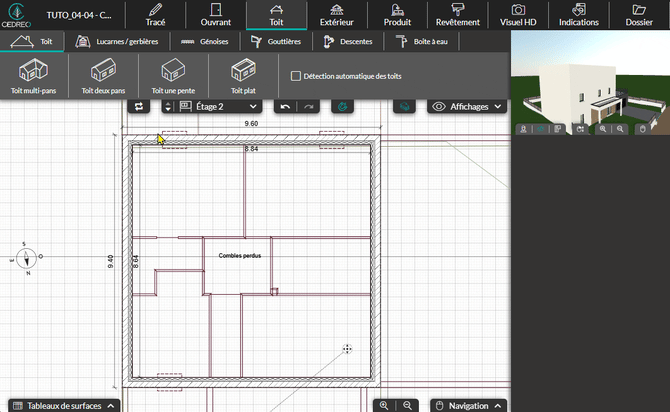Expand the Tableaux de surfaces panel
670x412 pixels.
pos(66,405)
